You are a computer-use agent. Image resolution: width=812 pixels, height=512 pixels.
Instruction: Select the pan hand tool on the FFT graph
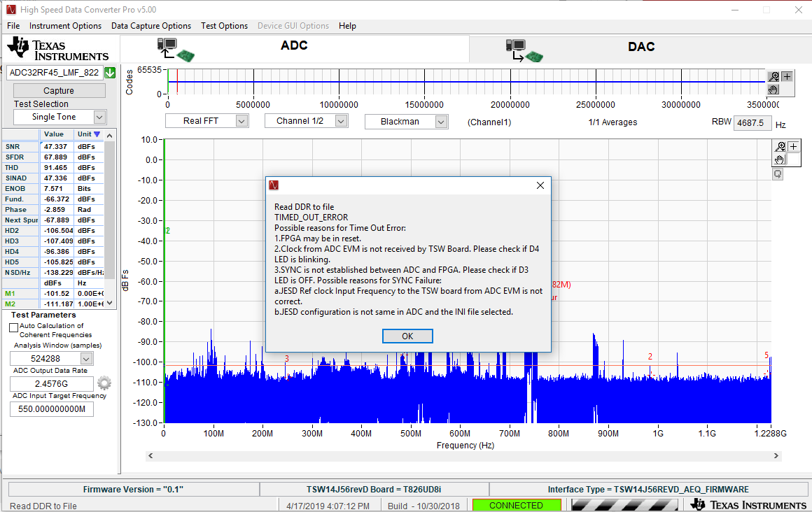click(780, 159)
